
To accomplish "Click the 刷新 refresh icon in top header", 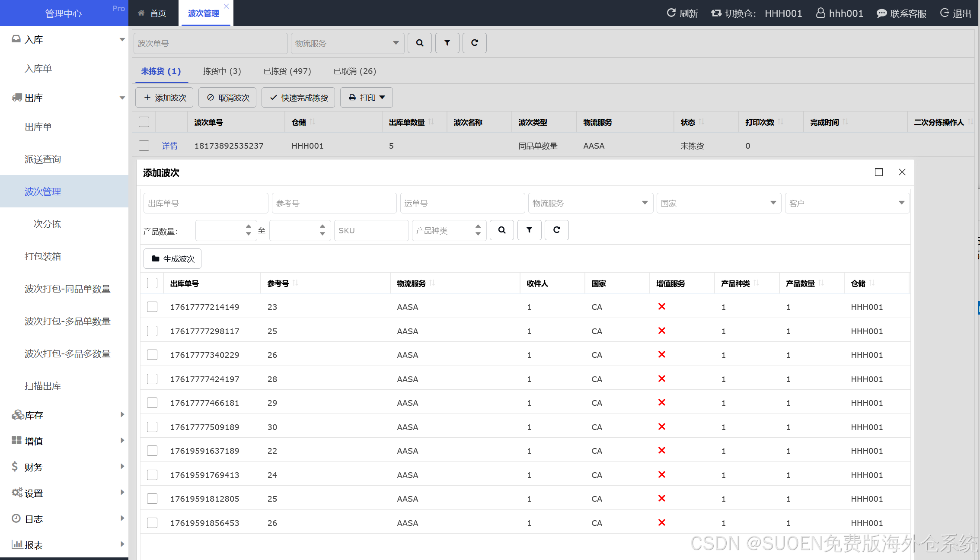I will (671, 13).
